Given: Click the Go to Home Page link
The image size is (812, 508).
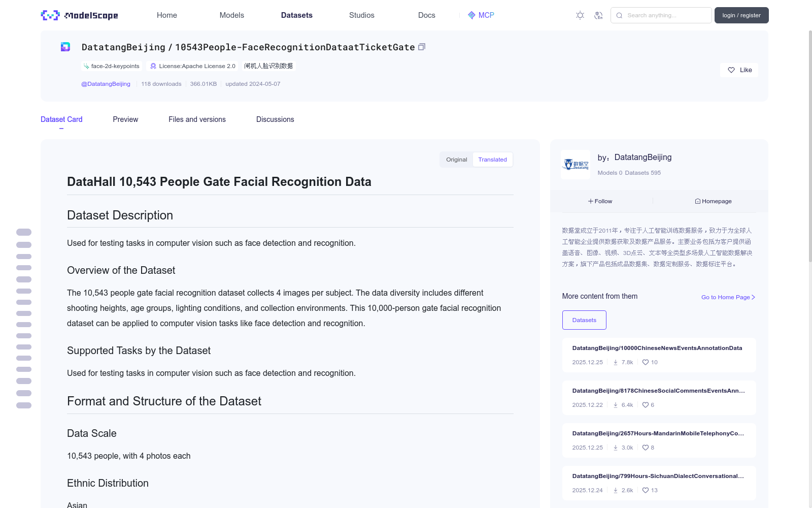Looking at the screenshot, I should tap(728, 297).
